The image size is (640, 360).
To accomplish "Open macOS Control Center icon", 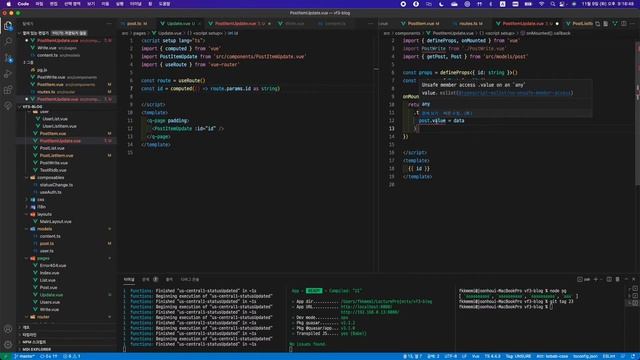I will (562, 4).
